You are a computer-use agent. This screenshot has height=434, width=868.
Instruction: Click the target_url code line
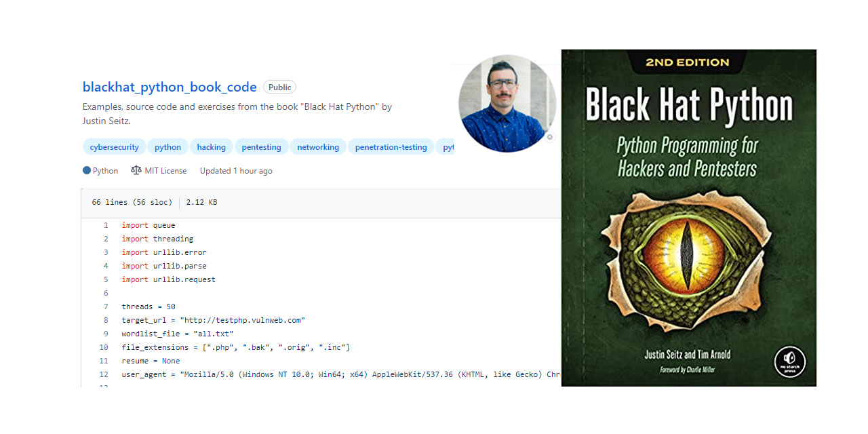pyautogui.click(x=214, y=320)
